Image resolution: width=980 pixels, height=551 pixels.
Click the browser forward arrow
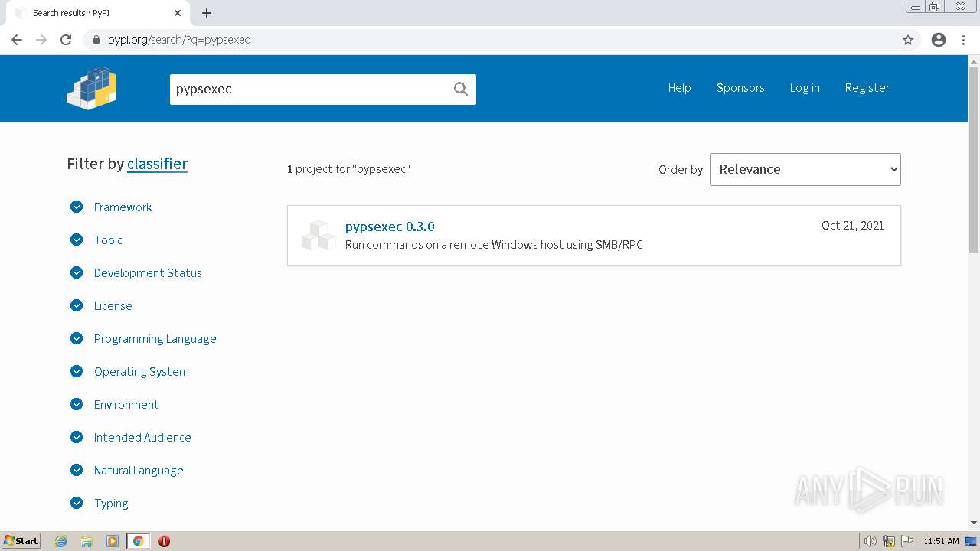[x=41, y=40]
